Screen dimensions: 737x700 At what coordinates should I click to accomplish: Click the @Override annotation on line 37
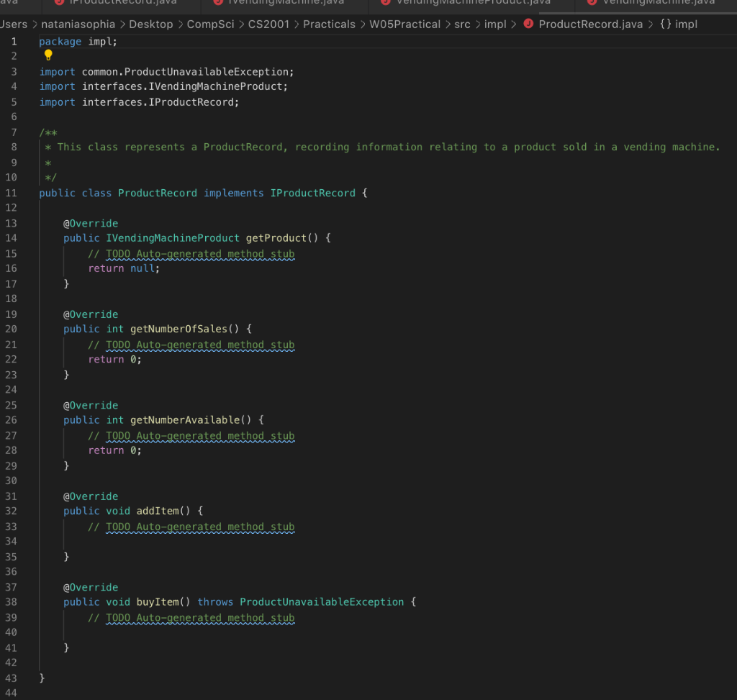tap(91, 587)
